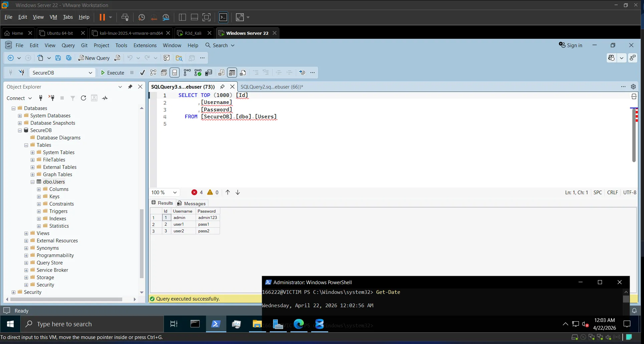Toggle Include Client Statistics icon
This screenshot has height=344, width=644.
[x=209, y=73]
